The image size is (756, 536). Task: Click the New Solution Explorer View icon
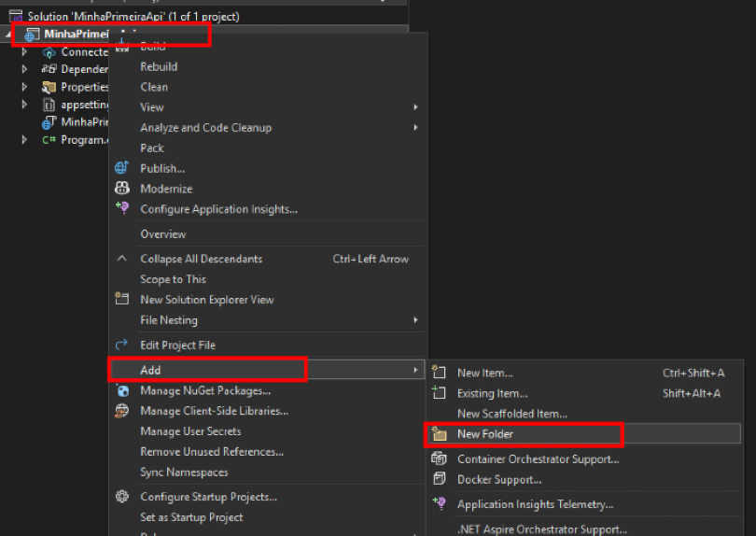click(121, 300)
